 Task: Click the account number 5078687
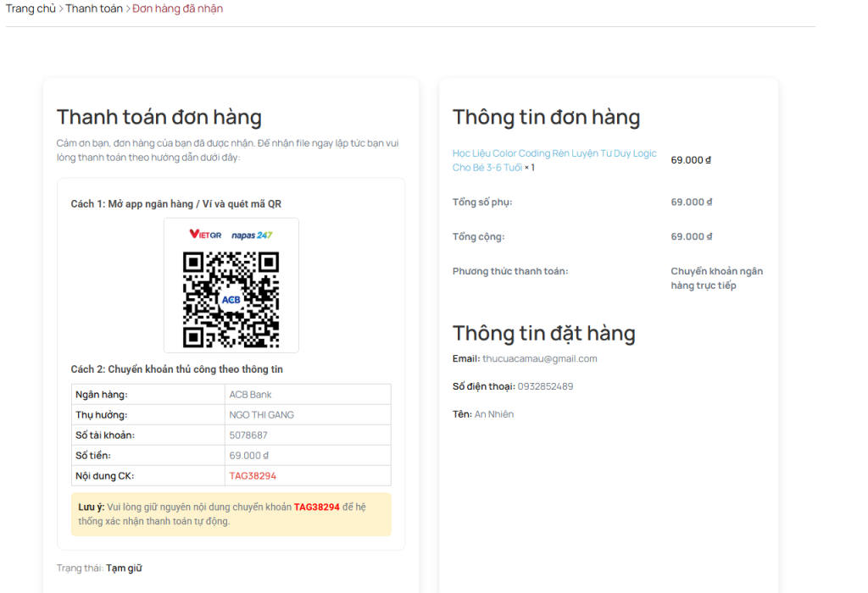click(x=248, y=435)
